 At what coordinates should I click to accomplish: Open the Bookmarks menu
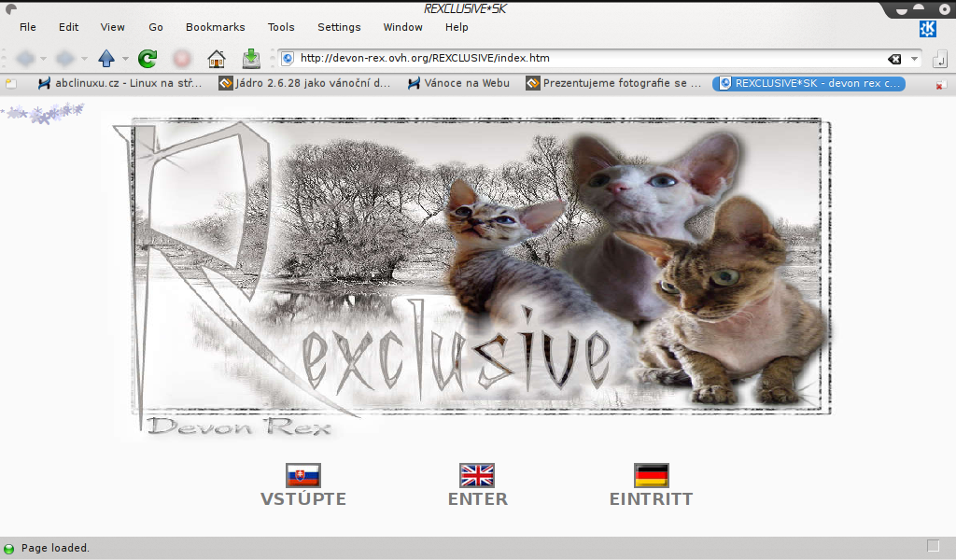pyautogui.click(x=216, y=27)
